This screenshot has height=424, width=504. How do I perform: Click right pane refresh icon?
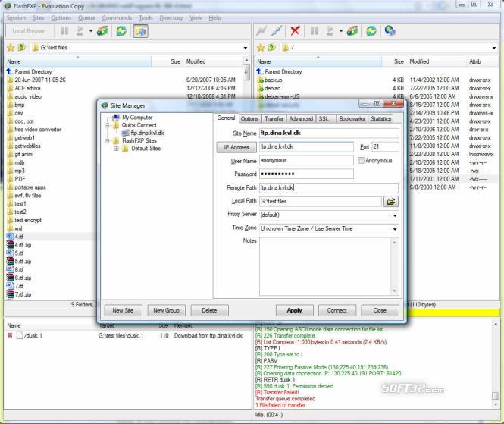pos(371,31)
